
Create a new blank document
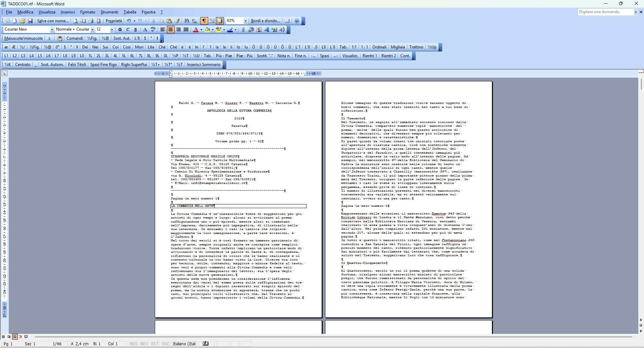pyautogui.click(x=14, y=21)
